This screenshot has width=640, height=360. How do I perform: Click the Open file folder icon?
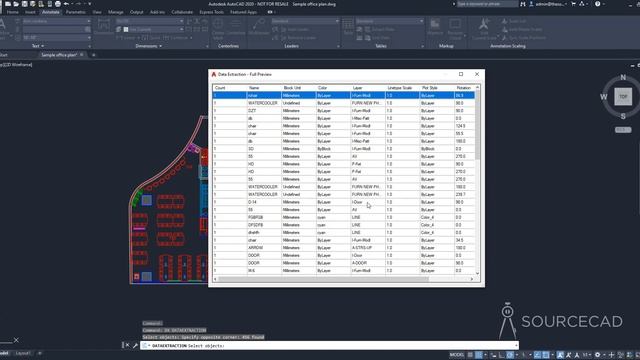click(x=16, y=4)
